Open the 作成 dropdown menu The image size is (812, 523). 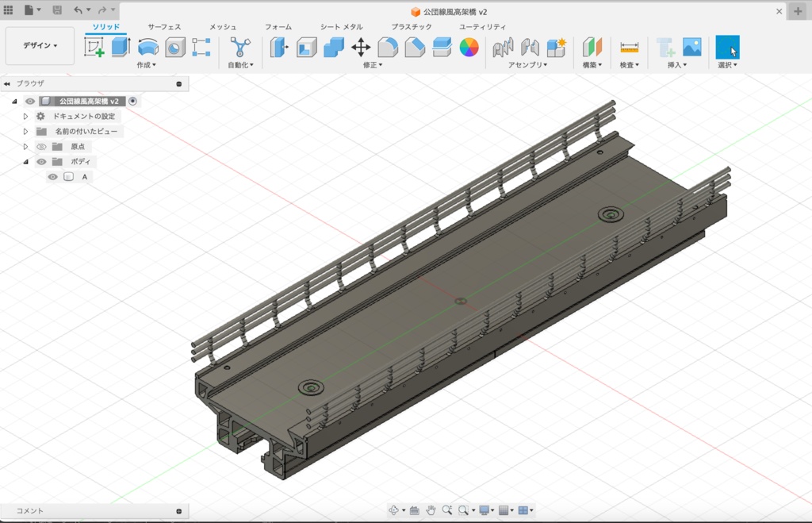point(147,63)
